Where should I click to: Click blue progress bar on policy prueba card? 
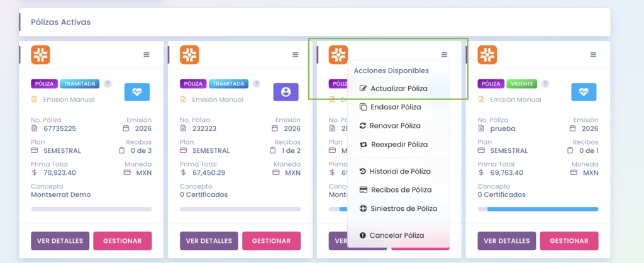[543, 209]
